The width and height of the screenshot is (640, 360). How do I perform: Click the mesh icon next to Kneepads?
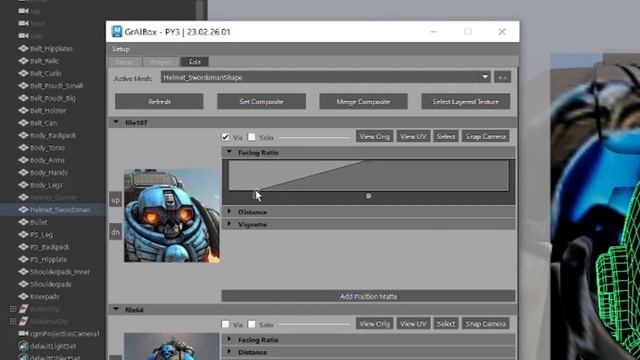[x=23, y=296]
